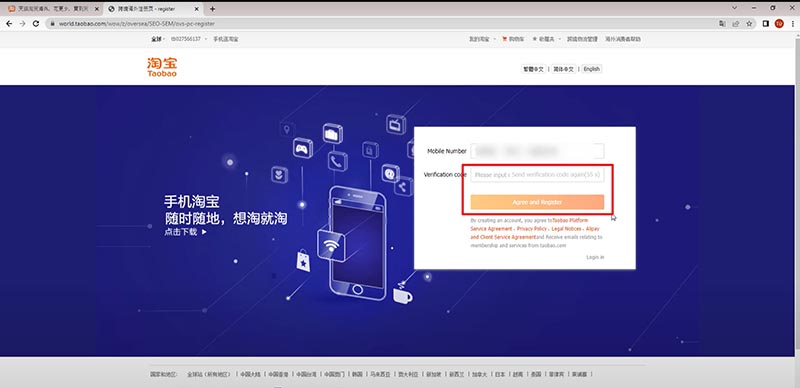
Task: Click Send verification code again text
Action: pyautogui.click(x=556, y=175)
